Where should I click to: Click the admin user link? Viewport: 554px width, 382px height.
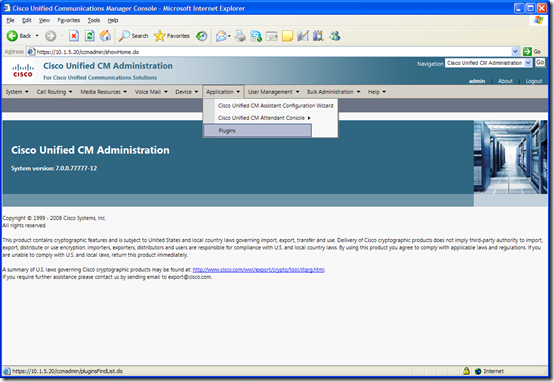tap(477, 81)
